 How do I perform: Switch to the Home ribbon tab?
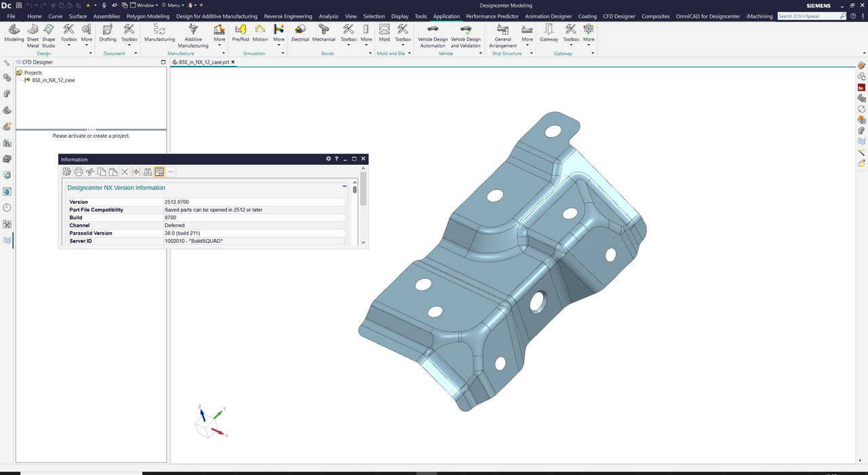(x=34, y=16)
